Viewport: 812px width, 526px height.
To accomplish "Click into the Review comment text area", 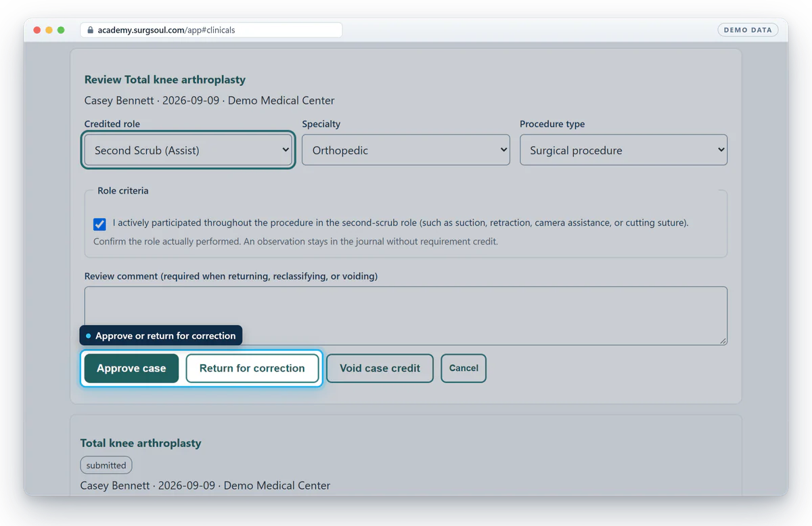I will (406, 315).
